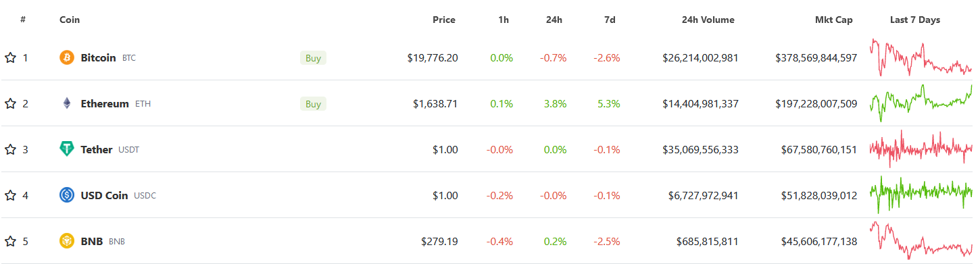This screenshot has height=264, width=980.
Task: Sort by the Price column header
Action: [444, 20]
